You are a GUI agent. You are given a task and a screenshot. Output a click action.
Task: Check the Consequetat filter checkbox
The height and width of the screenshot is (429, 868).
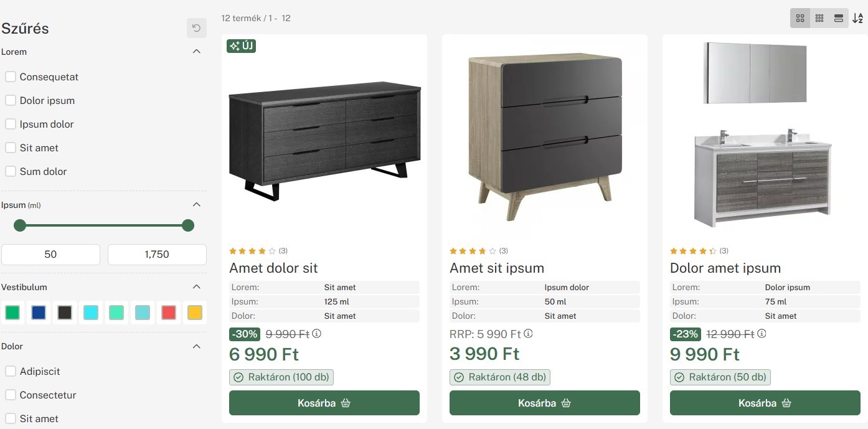pyautogui.click(x=11, y=77)
